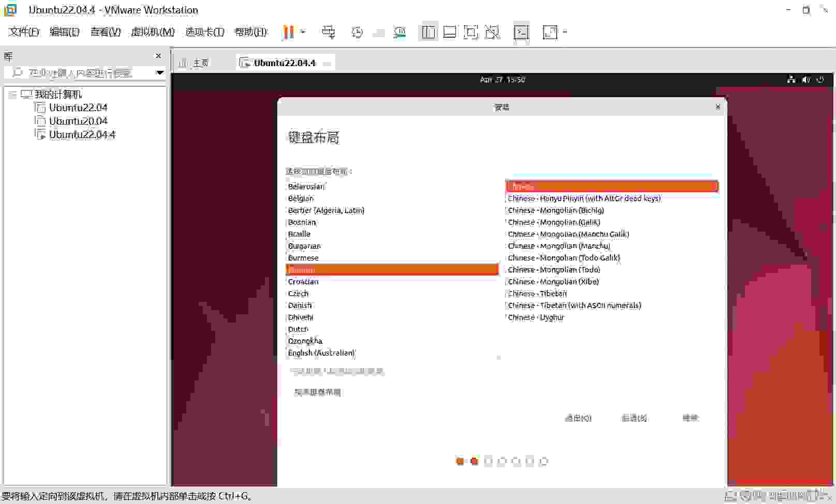This screenshot has height=504, width=836.
Task: Choose Burmese keyboard layout
Action: coord(392,258)
